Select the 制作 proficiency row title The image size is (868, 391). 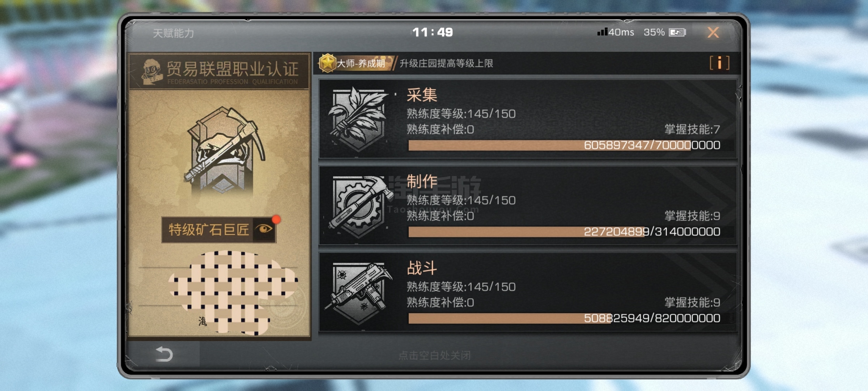tap(422, 181)
